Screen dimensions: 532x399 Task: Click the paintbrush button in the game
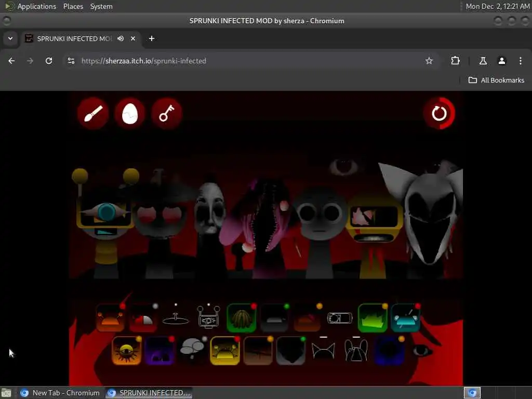tap(93, 113)
